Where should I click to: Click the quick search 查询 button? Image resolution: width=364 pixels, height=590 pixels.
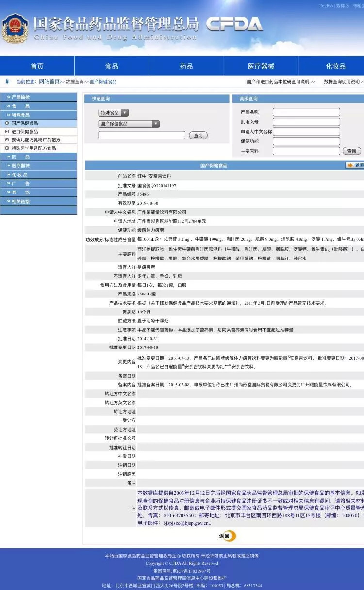pyautogui.click(x=198, y=136)
